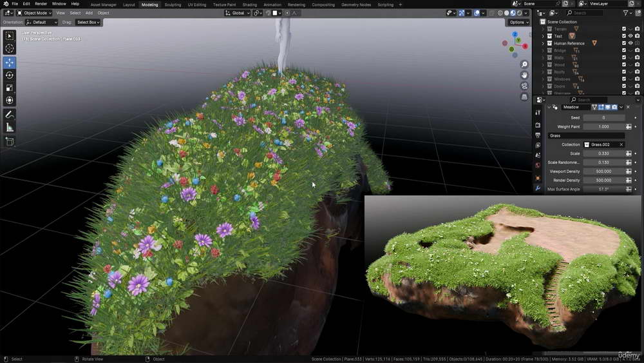Open the Render menu
The image size is (644, 363).
[41, 4]
